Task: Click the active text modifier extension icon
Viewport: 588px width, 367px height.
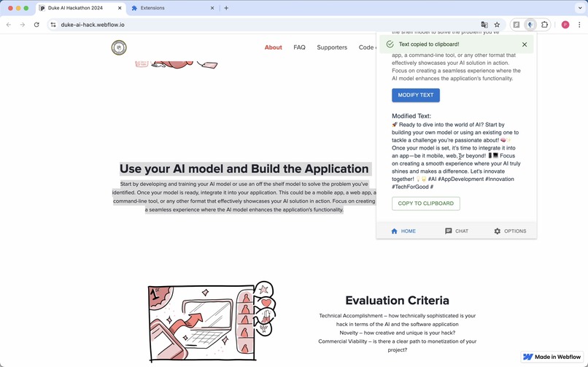Action: pyautogui.click(x=530, y=25)
